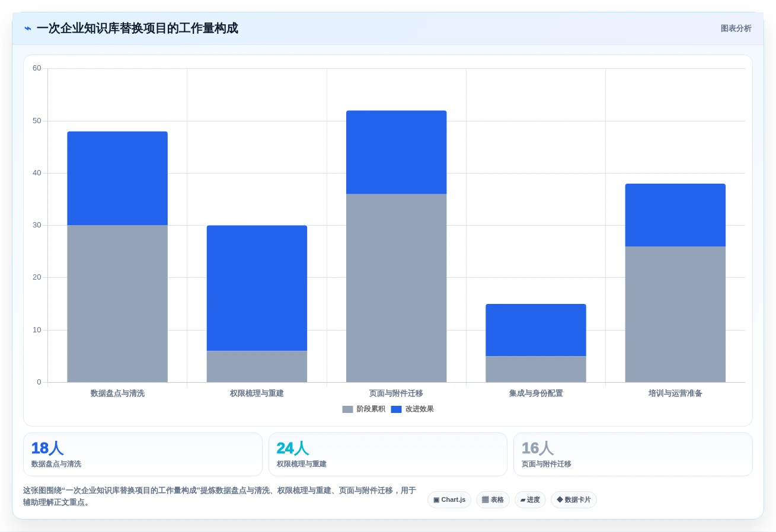This screenshot has width=776, height=532.
Task: Click the gray 阶段累积 legend swatch
Action: click(x=347, y=409)
